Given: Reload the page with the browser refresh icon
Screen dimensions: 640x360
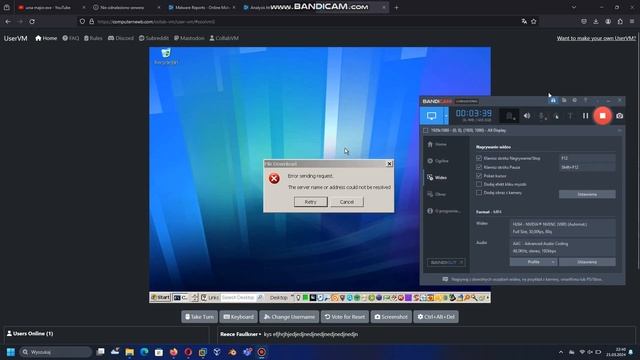Looking at the screenshot, I should 32,21.
